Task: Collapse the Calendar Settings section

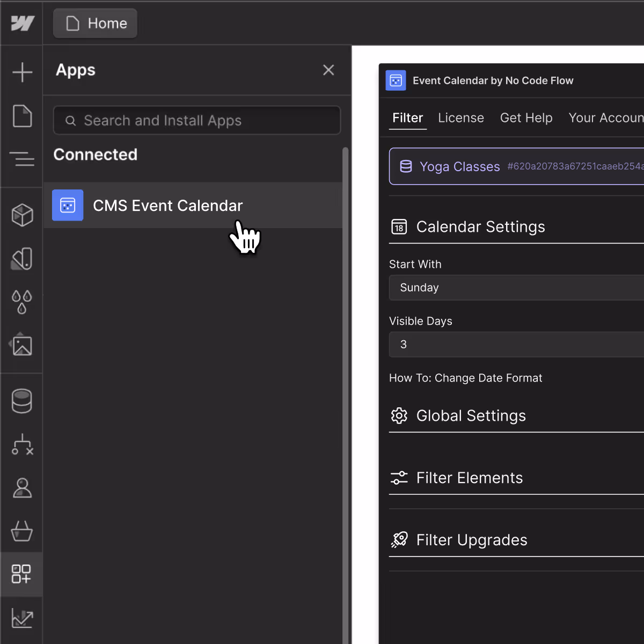Action: point(516,226)
